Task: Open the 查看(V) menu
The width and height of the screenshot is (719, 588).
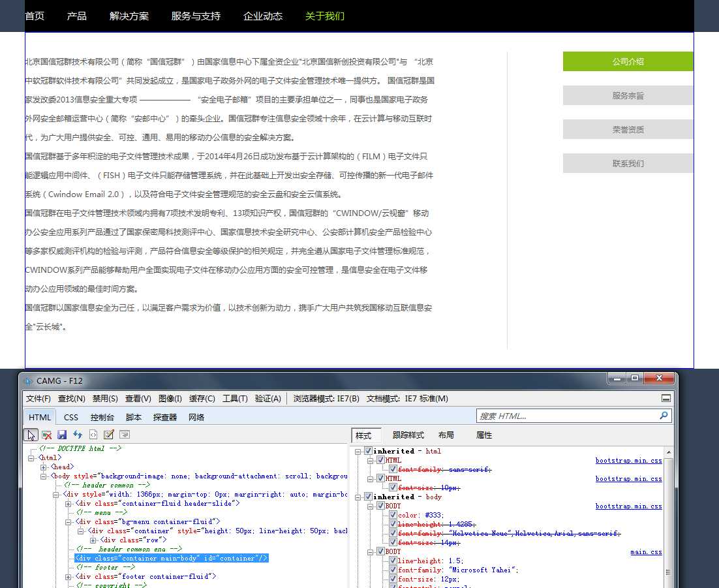Action: pyautogui.click(x=138, y=399)
